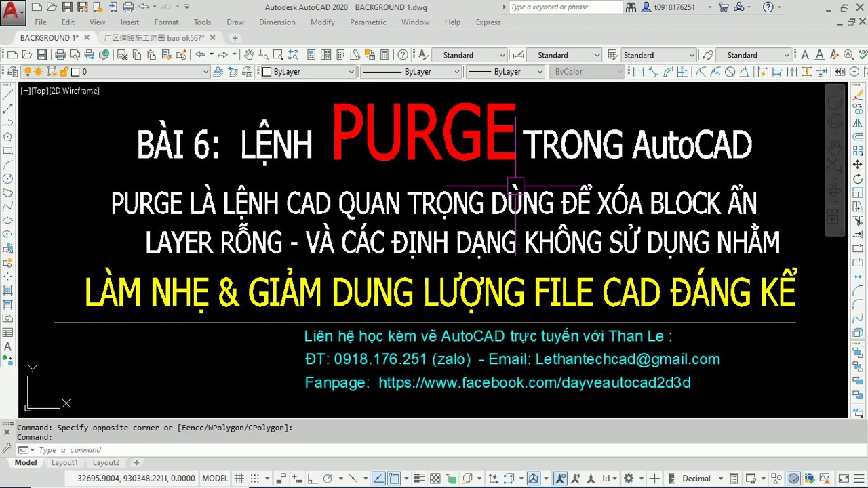Open the Layer Properties Manager icon
This screenshot has width=868, height=488.
click(x=12, y=72)
